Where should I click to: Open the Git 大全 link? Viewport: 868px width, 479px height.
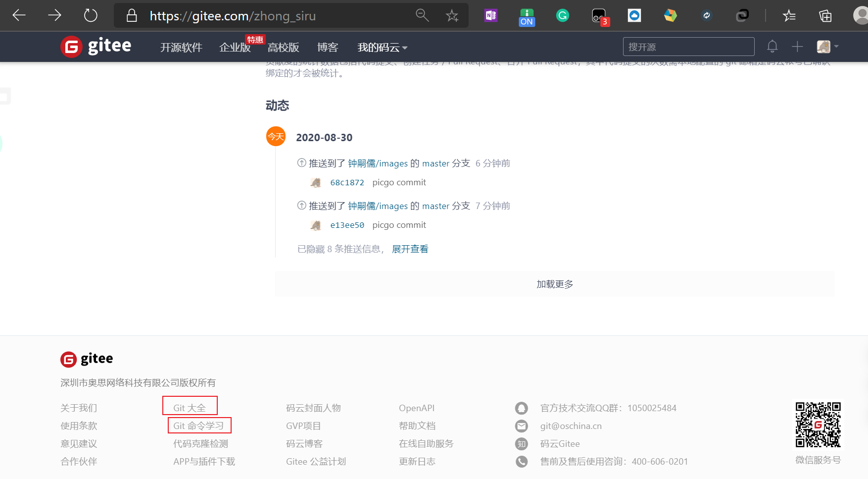point(190,407)
